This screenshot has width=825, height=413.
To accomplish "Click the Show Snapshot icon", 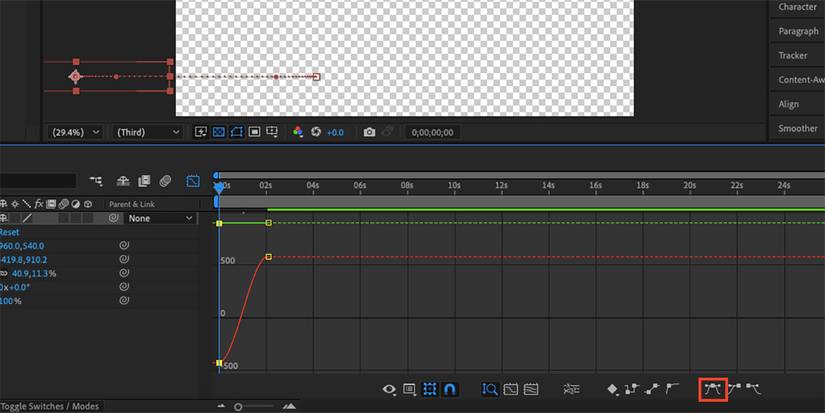I will pos(388,132).
